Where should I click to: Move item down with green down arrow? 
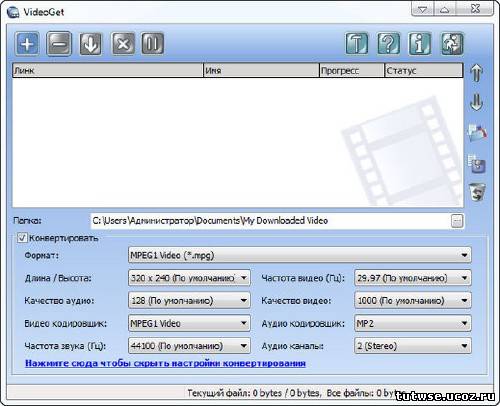point(477,102)
